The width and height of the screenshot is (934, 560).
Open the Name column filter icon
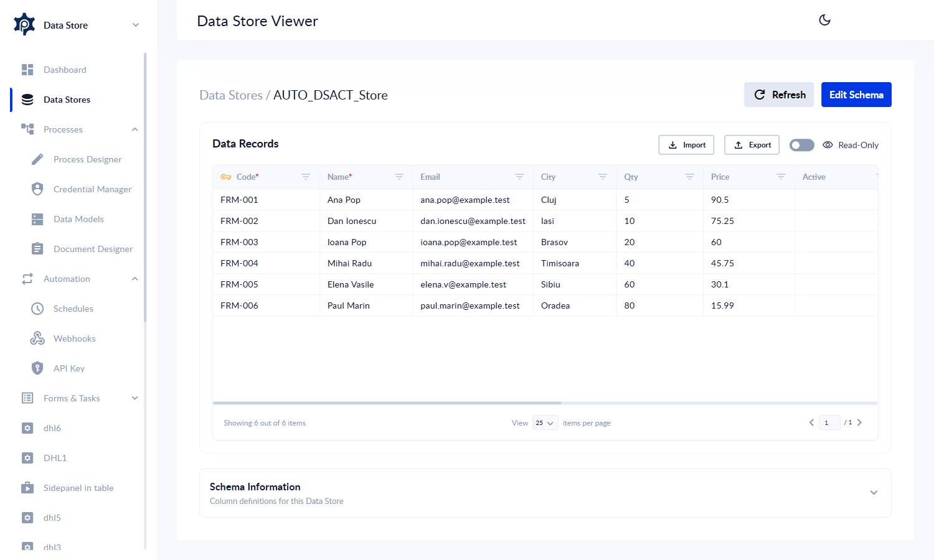pos(399,177)
